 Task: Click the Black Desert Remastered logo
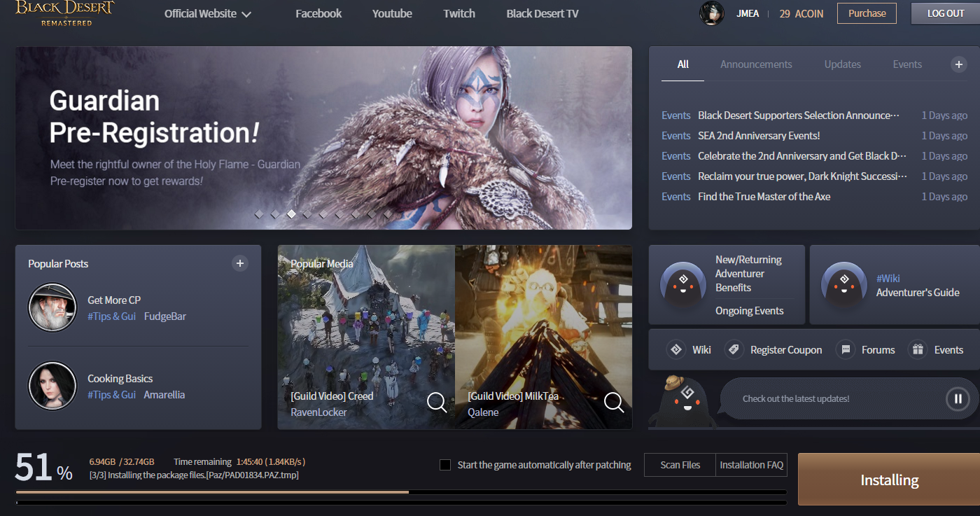[64, 13]
